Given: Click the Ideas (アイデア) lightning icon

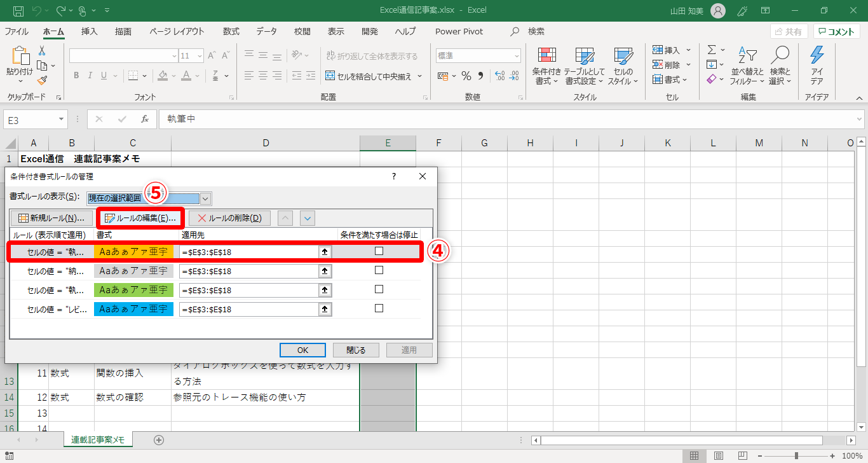Looking at the screenshot, I should [x=817, y=66].
